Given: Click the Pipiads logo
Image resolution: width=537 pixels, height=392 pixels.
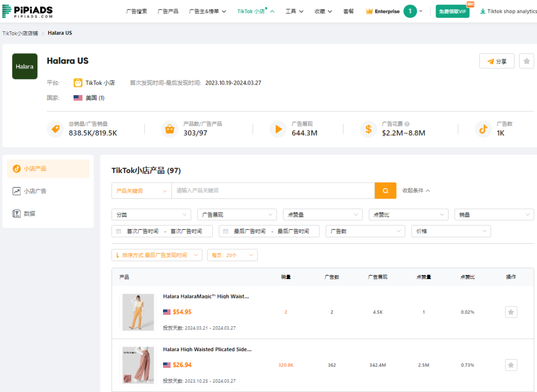Looking at the screenshot, I should (27, 11).
